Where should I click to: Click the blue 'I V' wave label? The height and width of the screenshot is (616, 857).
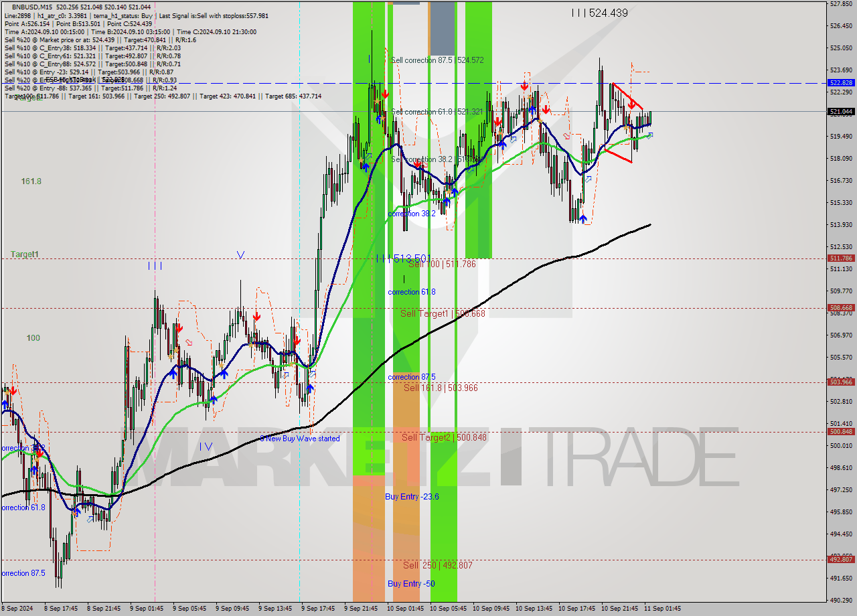point(206,447)
